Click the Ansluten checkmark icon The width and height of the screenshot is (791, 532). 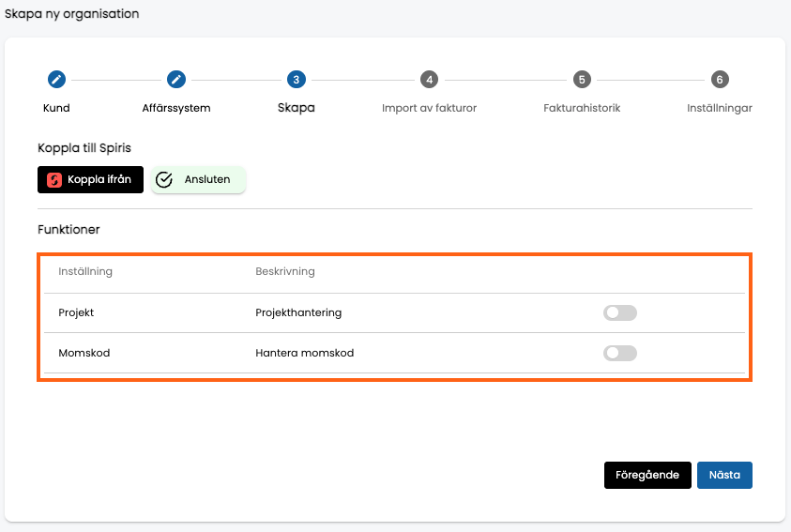click(164, 179)
